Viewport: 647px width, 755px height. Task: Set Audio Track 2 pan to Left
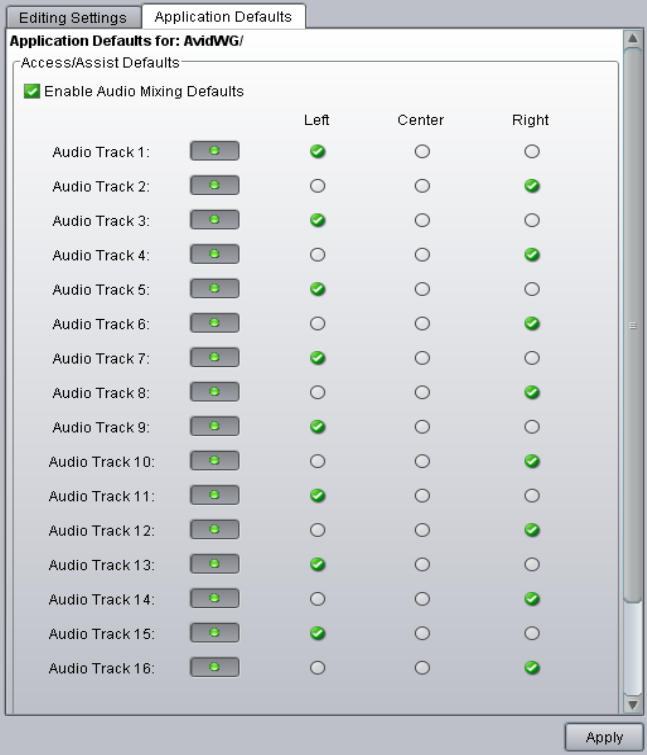tap(317, 186)
